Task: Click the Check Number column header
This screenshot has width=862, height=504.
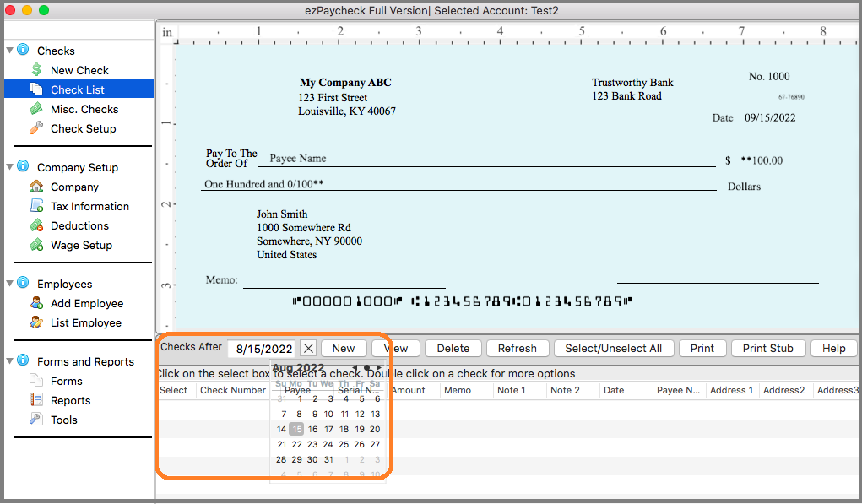Action: click(233, 390)
